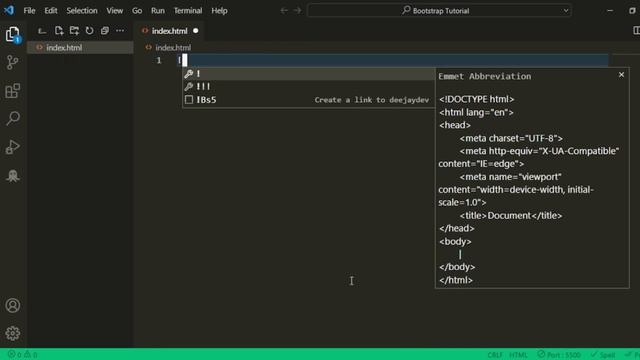
Task: Expand the command center dropdown chevron
Action: [566, 11]
